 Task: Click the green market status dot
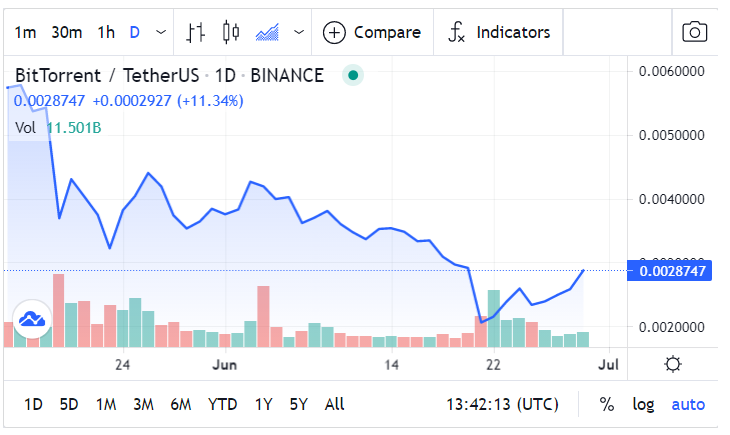click(353, 75)
